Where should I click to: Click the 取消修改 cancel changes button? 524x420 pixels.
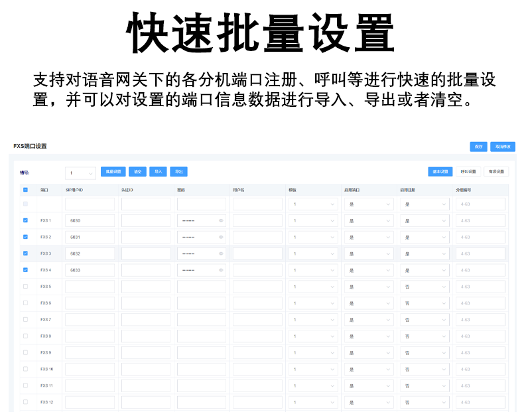point(503,147)
